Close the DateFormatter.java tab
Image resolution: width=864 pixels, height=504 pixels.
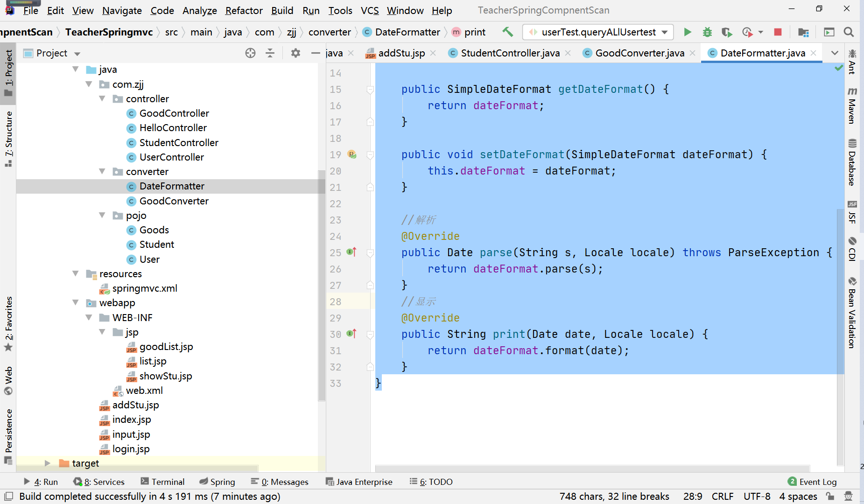coord(814,53)
